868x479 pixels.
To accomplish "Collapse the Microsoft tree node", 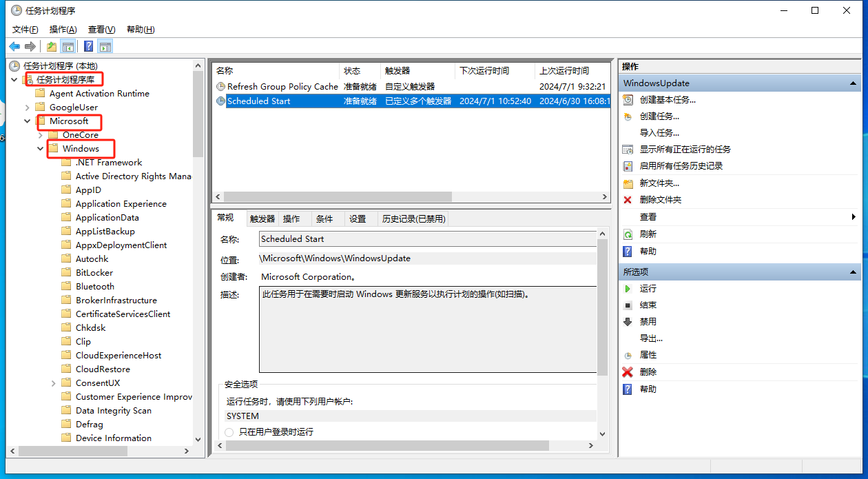I will [x=27, y=121].
